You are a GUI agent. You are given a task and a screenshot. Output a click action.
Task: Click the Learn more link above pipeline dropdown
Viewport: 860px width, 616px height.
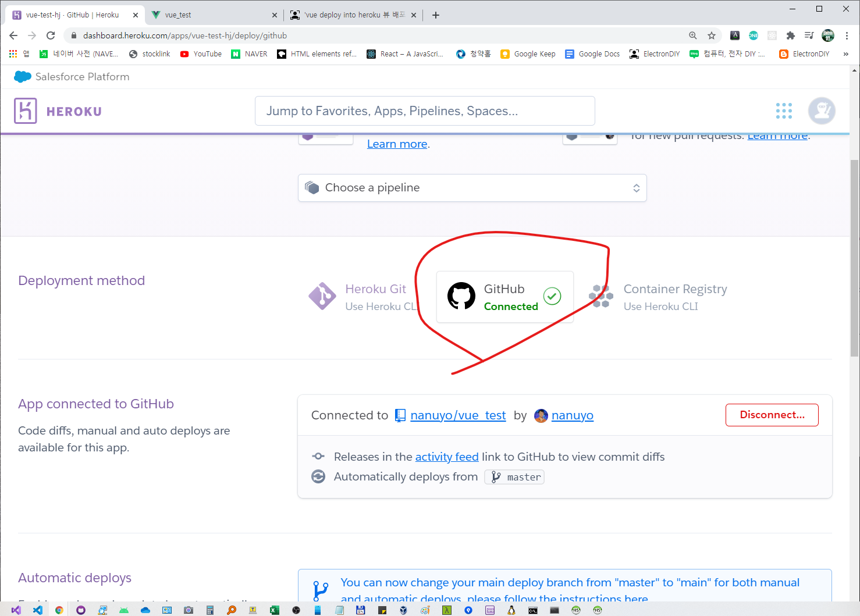(x=397, y=144)
